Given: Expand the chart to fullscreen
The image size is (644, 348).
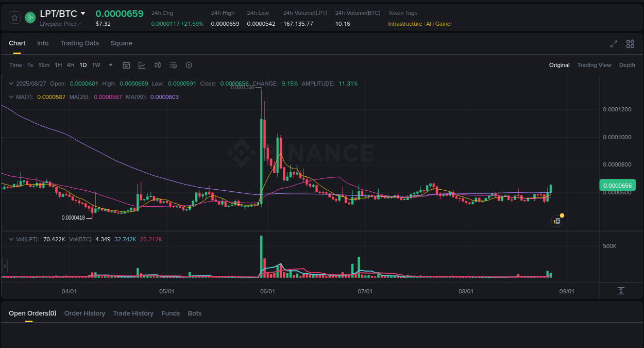Looking at the screenshot, I should pyautogui.click(x=614, y=44).
